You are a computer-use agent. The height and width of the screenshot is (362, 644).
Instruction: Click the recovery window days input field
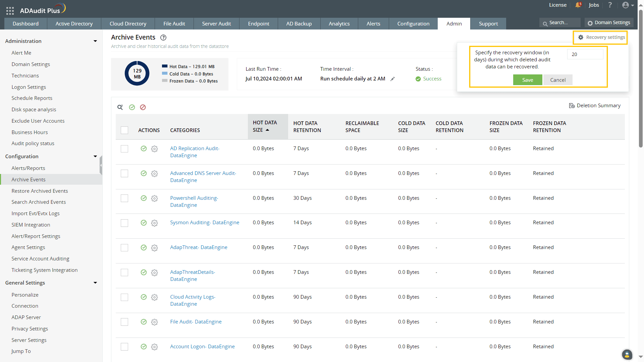[x=585, y=54]
